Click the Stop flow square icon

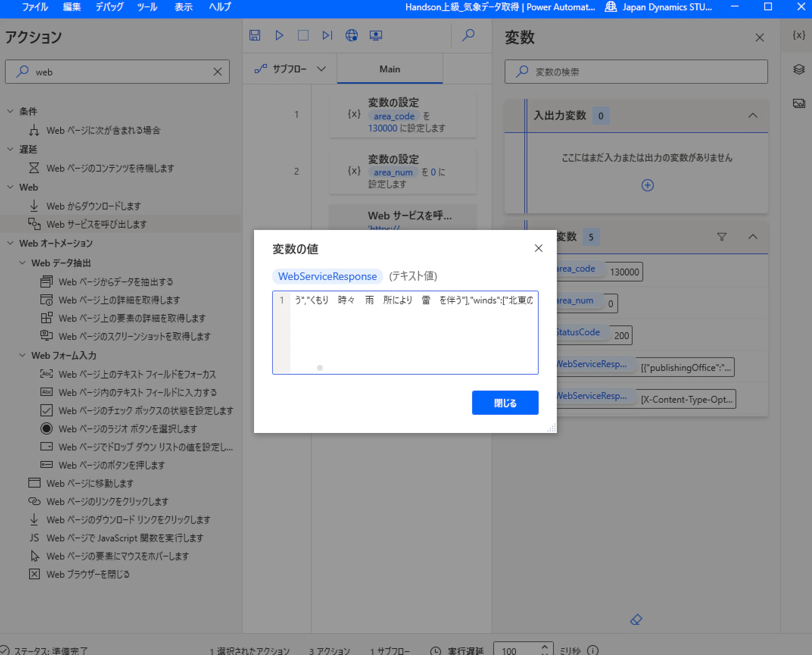click(x=303, y=35)
